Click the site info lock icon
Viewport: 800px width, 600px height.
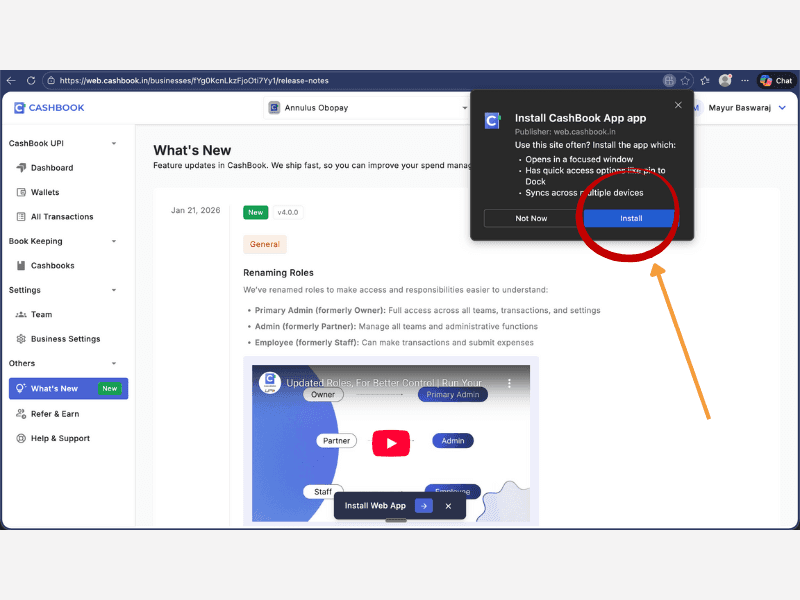coord(51,81)
